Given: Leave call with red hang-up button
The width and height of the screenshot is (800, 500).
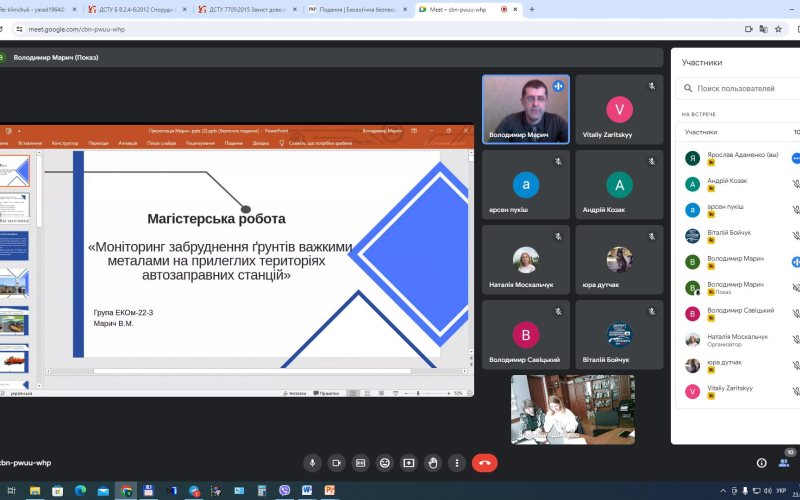Looking at the screenshot, I should [485, 463].
